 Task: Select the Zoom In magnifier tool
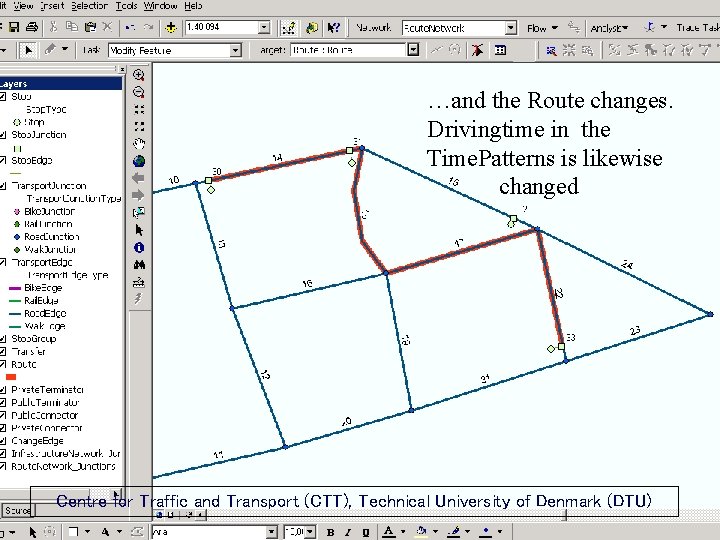pyautogui.click(x=139, y=74)
